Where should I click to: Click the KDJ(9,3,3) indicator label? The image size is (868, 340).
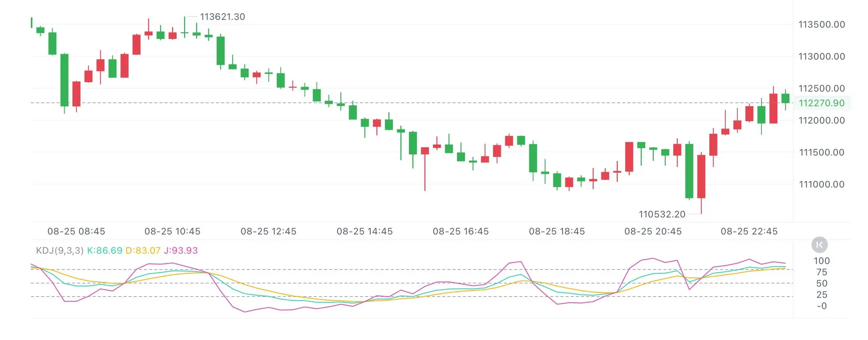(60, 250)
